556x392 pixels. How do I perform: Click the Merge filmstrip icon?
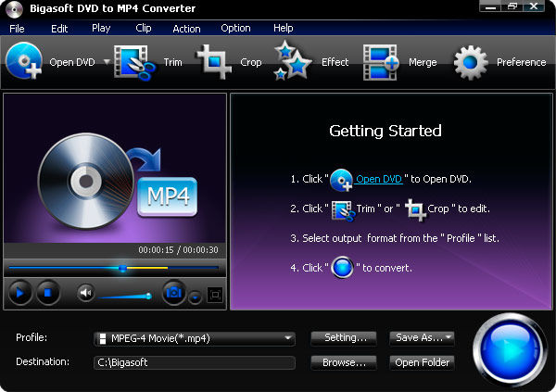pos(381,62)
